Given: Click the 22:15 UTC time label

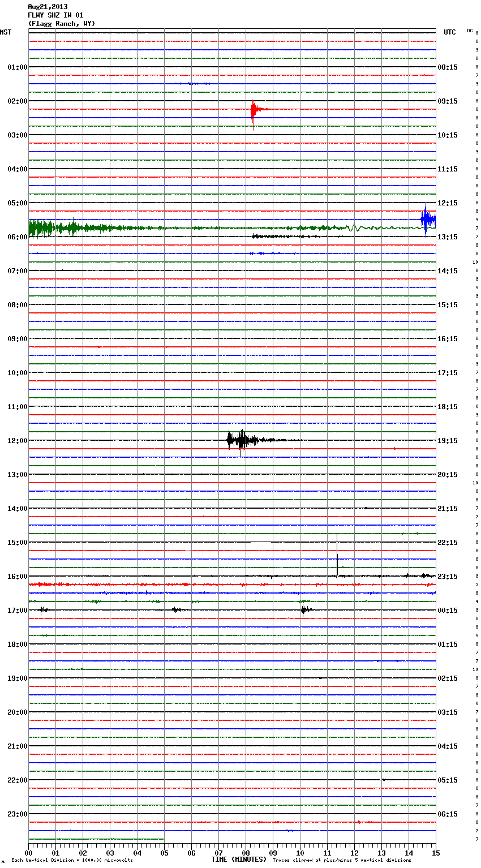Looking at the screenshot, I should [x=448, y=543].
